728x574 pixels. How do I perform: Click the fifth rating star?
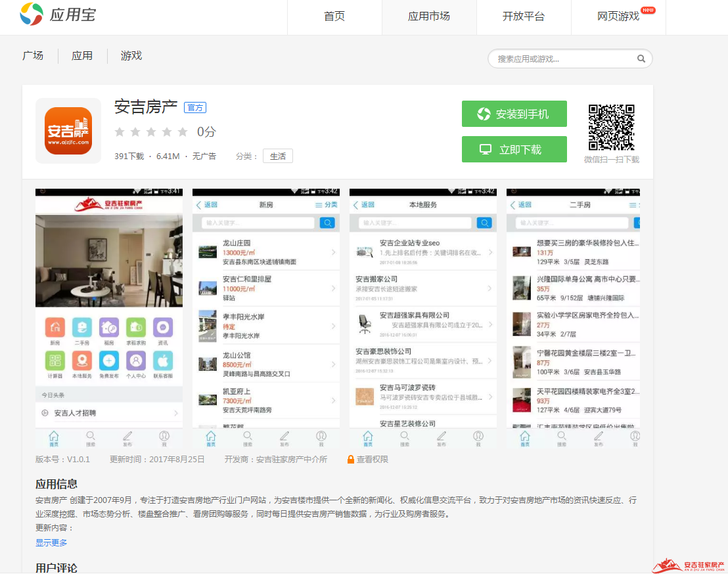coord(183,132)
